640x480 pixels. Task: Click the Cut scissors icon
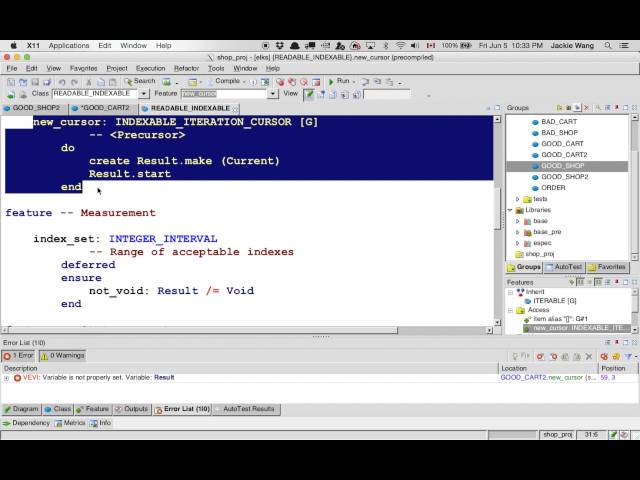(89, 82)
